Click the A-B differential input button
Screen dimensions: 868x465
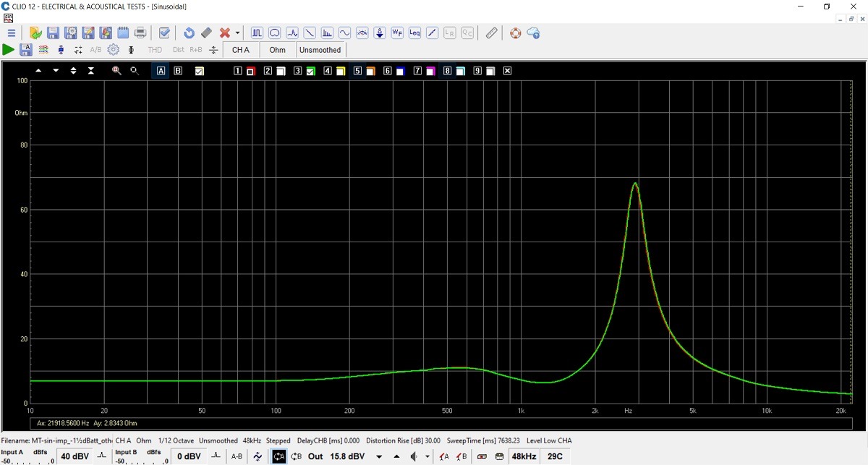point(237,456)
